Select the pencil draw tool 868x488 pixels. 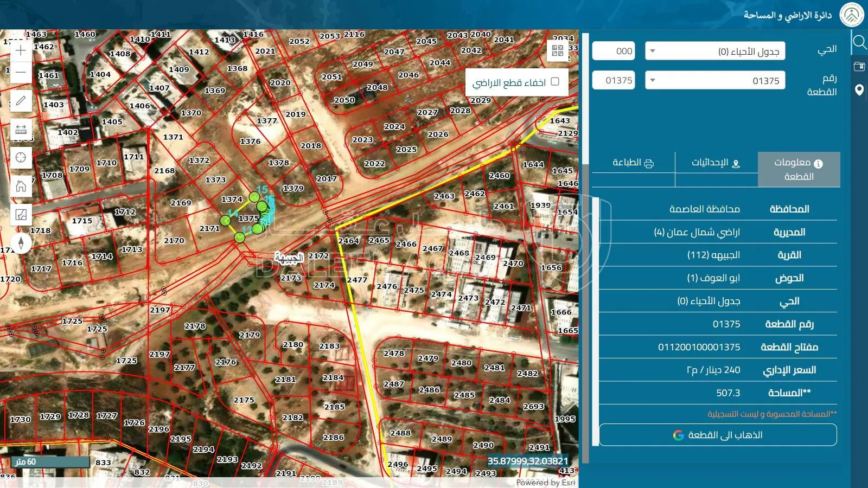21,101
